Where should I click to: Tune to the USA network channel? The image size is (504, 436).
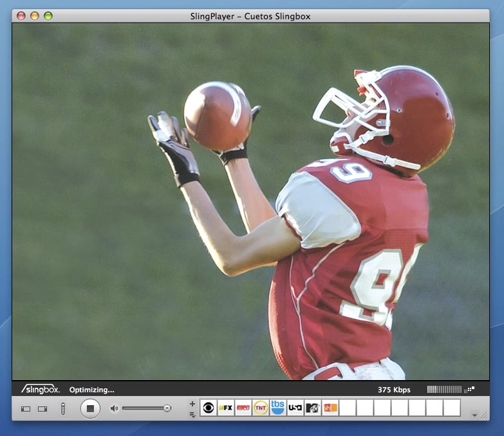point(295,408)
